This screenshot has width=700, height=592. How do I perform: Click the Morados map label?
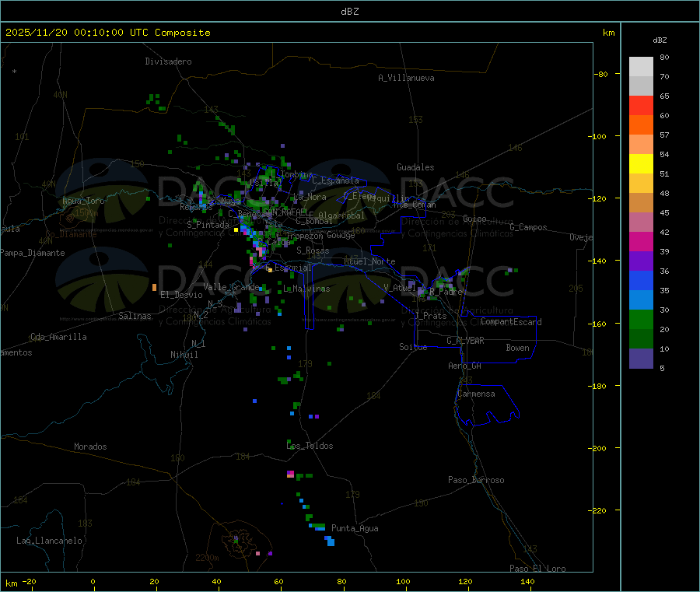tap(90, 447)
